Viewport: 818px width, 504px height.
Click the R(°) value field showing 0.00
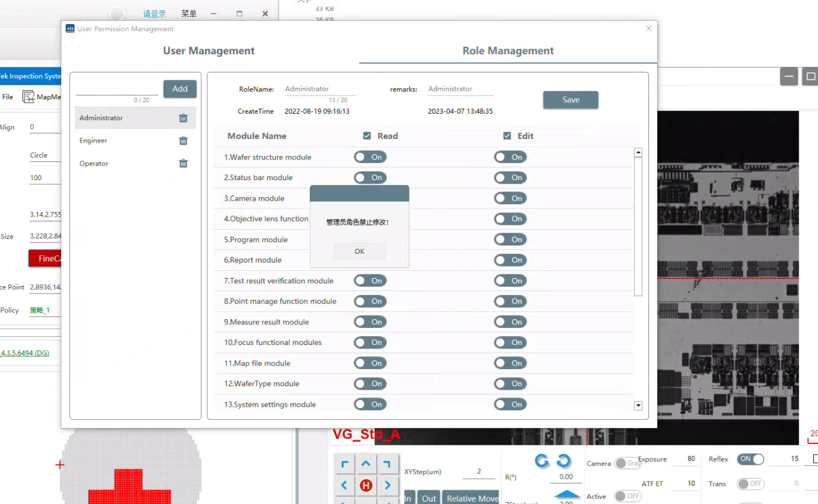tap(565, 477)
